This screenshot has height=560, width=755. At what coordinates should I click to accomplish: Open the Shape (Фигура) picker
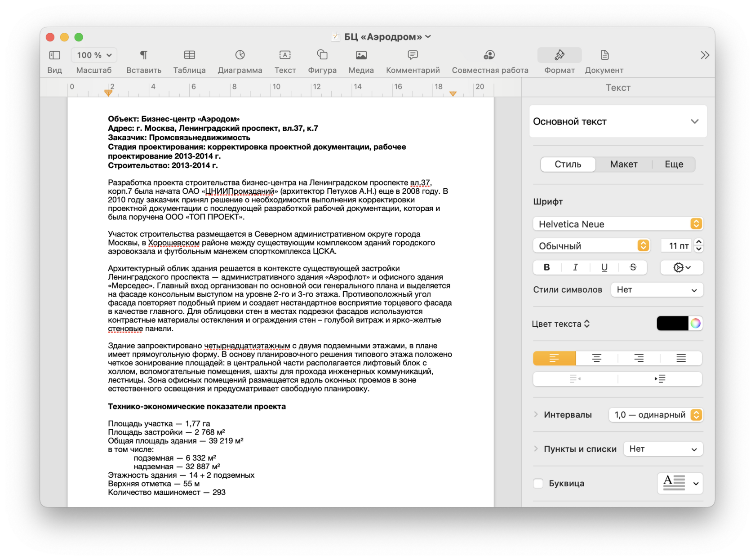[322, 55]
